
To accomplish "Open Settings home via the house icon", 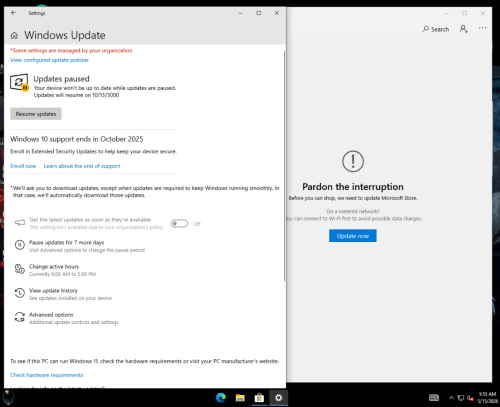I will 14,35.
